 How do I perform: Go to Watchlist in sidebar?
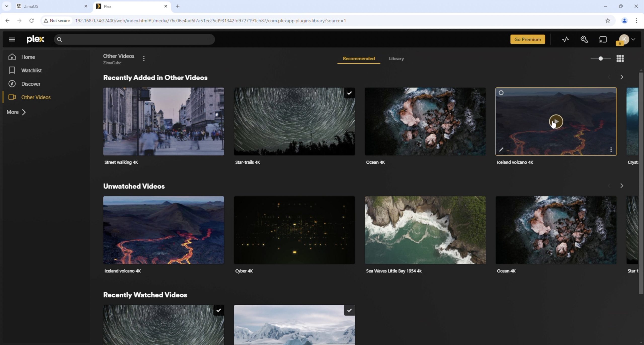coord(31,70)
